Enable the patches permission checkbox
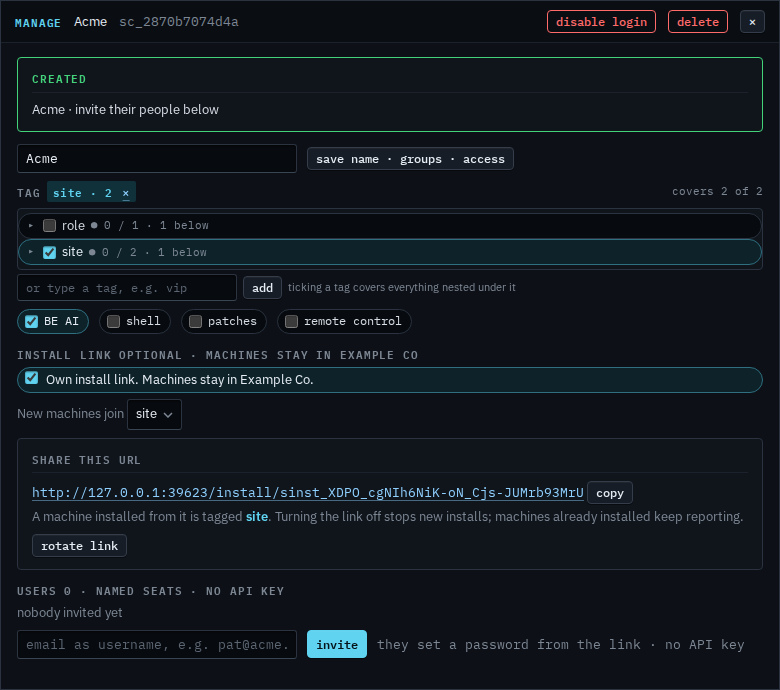This screenshot has height=690, width=780. click(195, 321)
